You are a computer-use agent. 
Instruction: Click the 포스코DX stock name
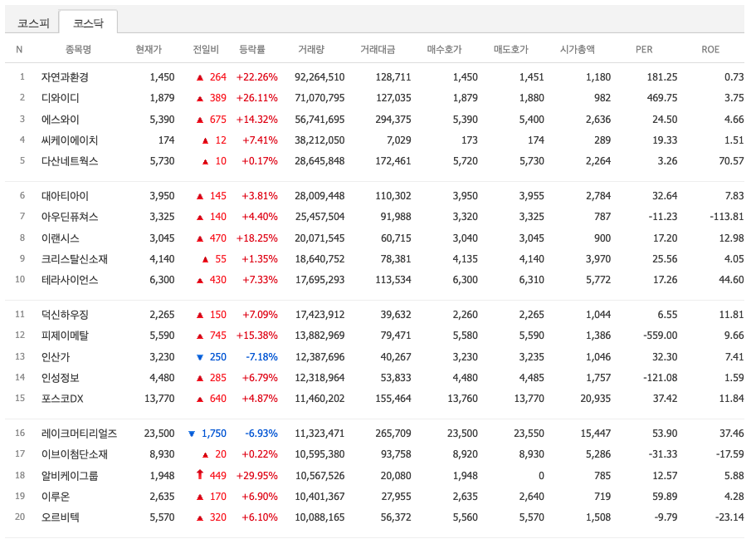(x=62, y=398)
